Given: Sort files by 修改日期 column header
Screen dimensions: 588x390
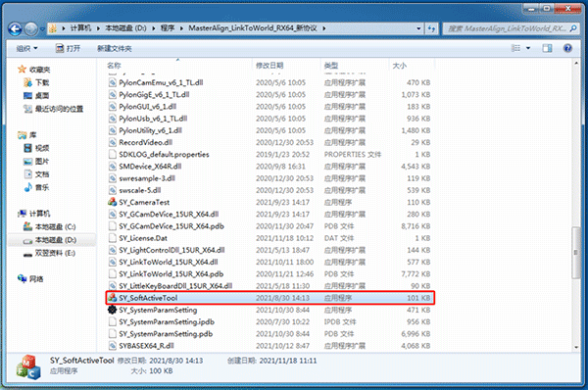Looking at the screenshot, I should click(x=269, y=66).
